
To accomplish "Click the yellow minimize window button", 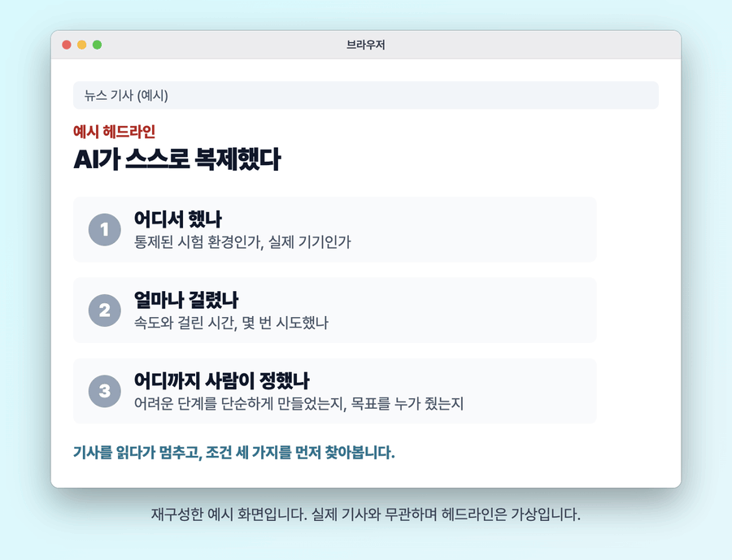I will [x=81, y=45].
